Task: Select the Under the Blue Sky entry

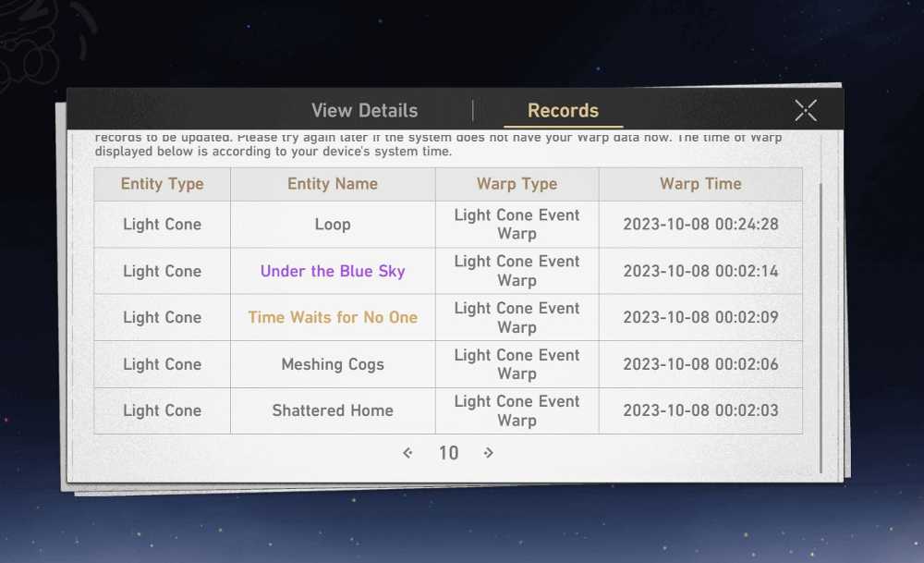Action: point(333,271)
